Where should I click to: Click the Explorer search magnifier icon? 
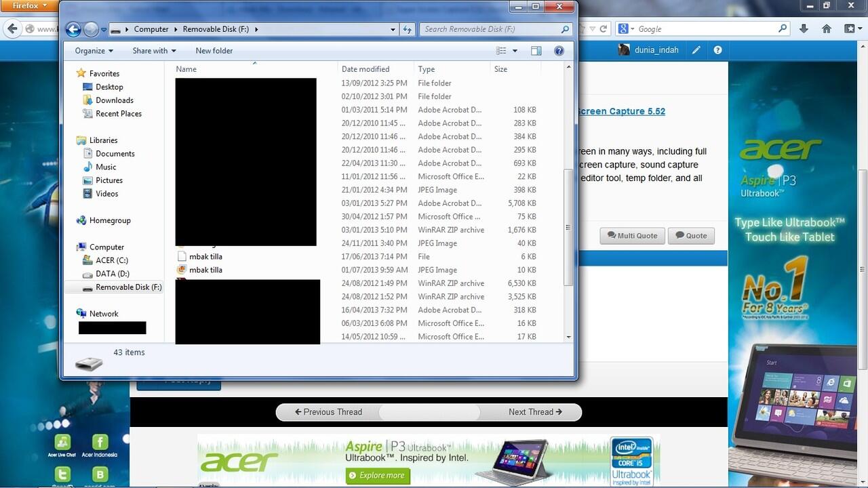(565, 29)
